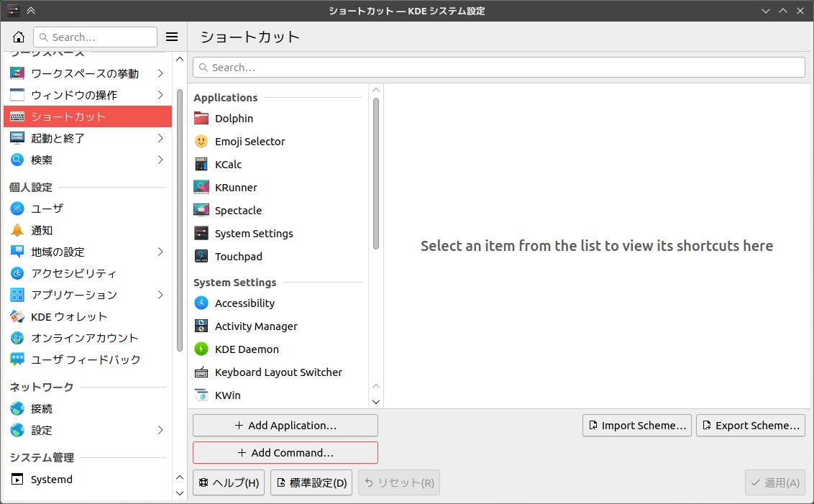Open the hamburger menu beside sidebar search

click(172, 37)
